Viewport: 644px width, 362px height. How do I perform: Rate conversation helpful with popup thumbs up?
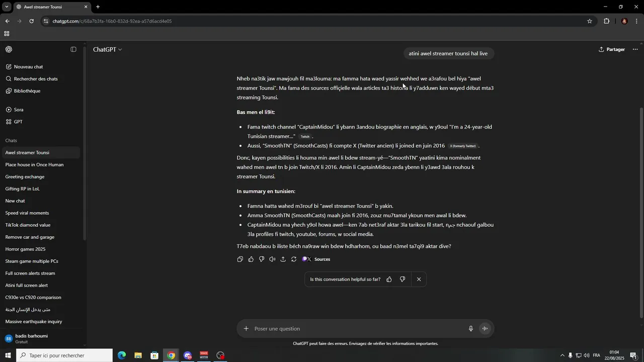[x=389, y=280]
